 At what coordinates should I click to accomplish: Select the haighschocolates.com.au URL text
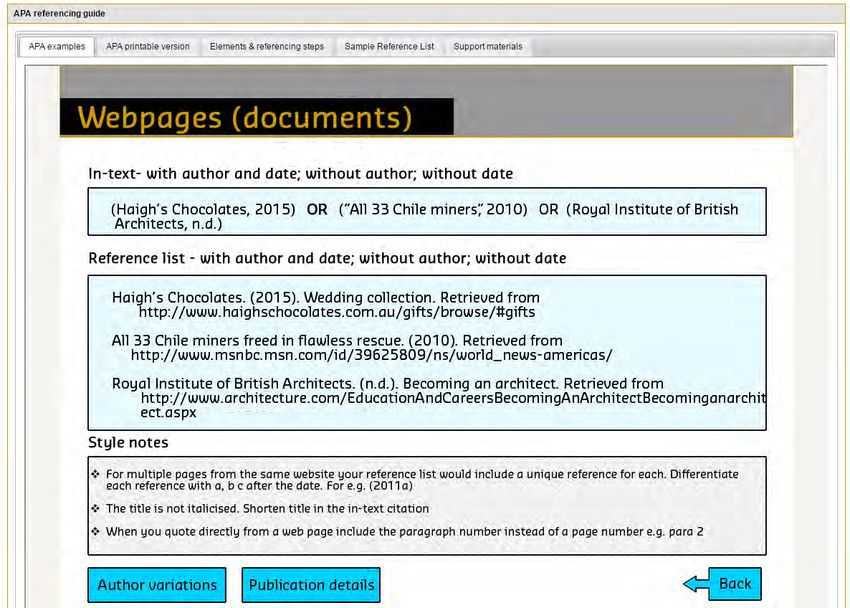(337, 312)
